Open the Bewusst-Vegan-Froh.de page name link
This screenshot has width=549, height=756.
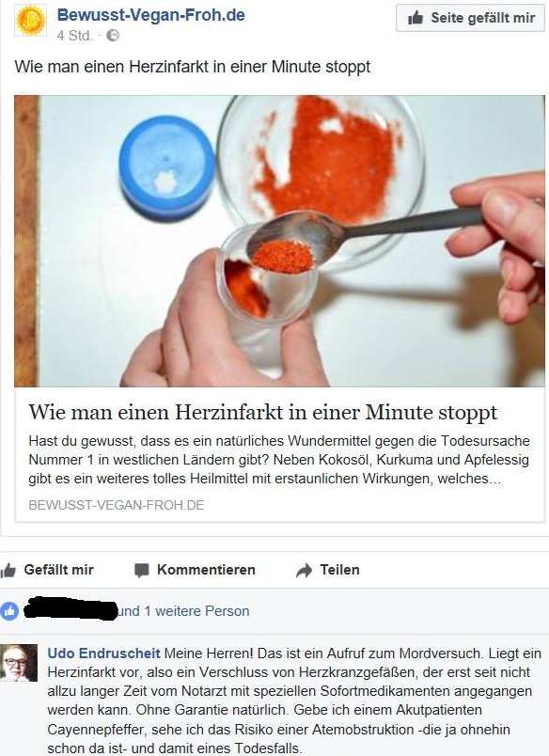coord(150,15)
